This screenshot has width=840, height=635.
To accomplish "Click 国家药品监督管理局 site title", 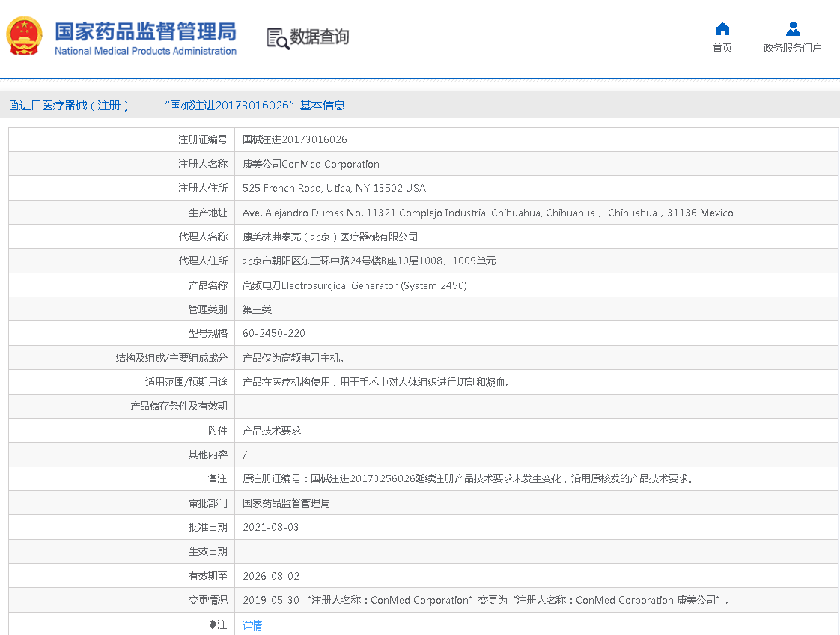I will tap(145, 31).
